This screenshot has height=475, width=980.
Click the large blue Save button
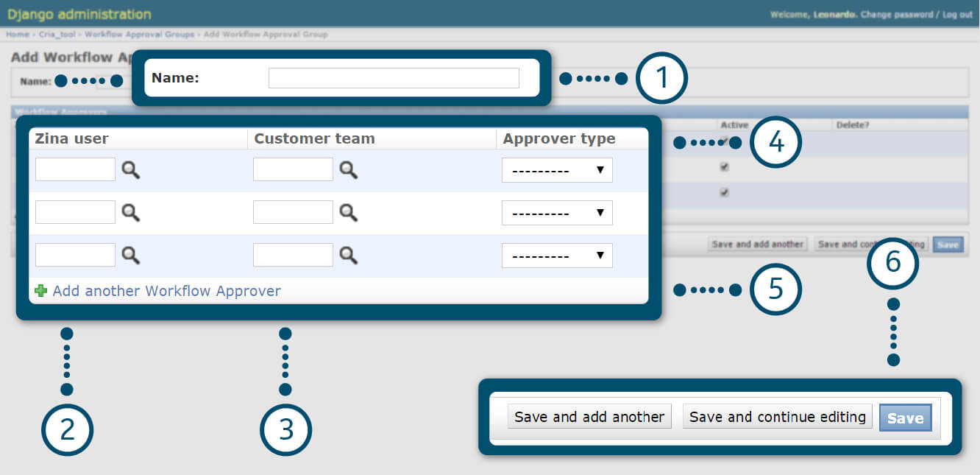[905, 418]
